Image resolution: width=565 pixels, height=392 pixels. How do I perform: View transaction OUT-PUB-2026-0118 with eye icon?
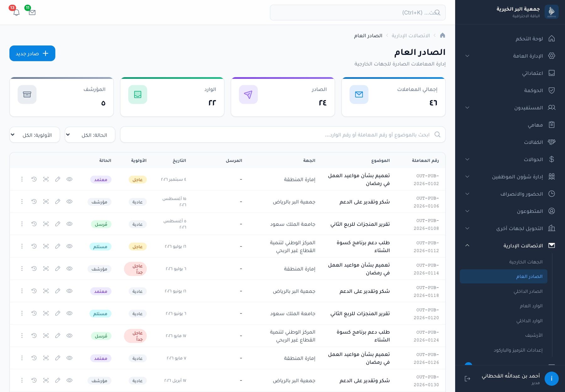point(70,291)
